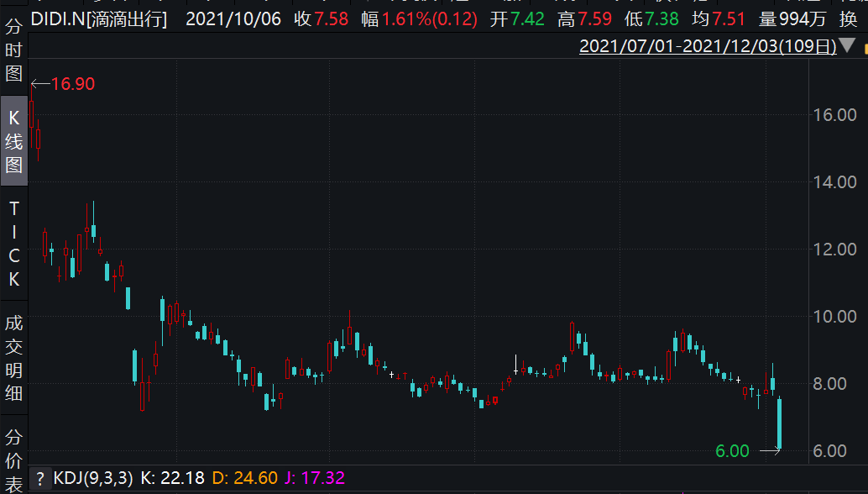Viewport: 868px width, 494px height.
Task: Show the 成交明细 tab
Action: pos(13,358)
